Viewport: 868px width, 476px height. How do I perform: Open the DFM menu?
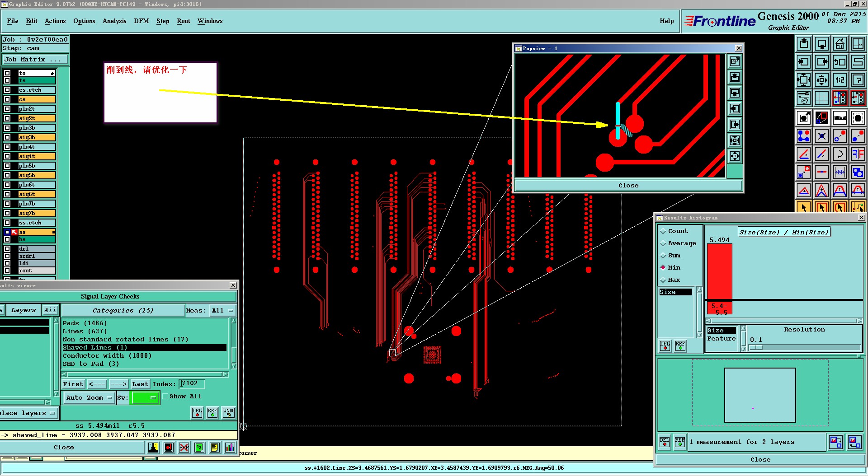(142, 21)
